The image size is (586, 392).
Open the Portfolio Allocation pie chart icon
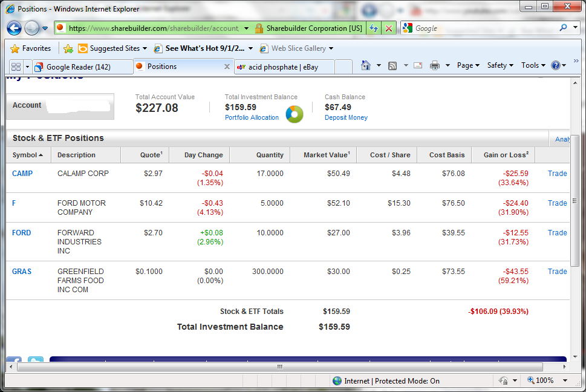[294, 114]
